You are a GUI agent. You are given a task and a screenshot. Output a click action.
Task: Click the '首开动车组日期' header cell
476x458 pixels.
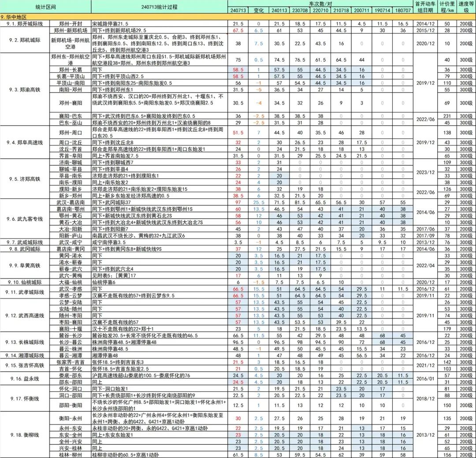425,7
